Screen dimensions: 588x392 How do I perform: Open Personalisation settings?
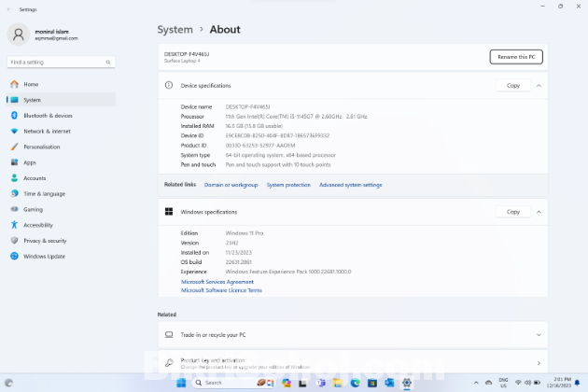tap(61, 147)
